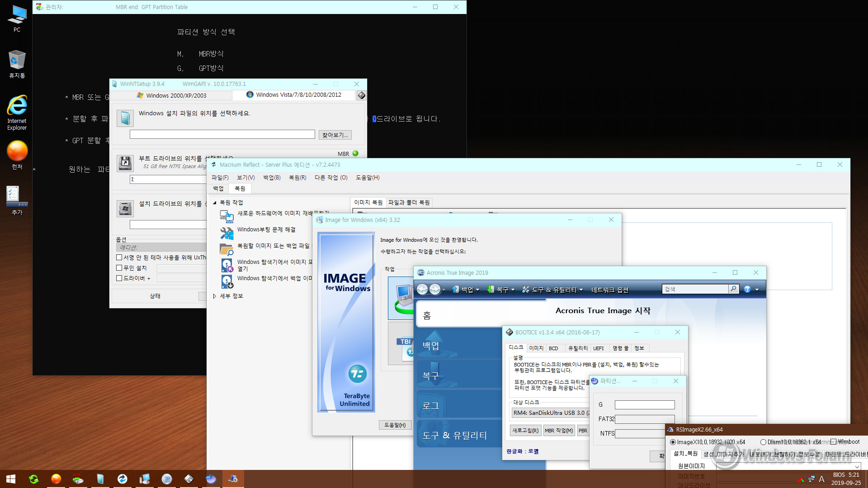Launch Internet Explorer from desktop
868x488 pixels.
(x=17, y=113)
